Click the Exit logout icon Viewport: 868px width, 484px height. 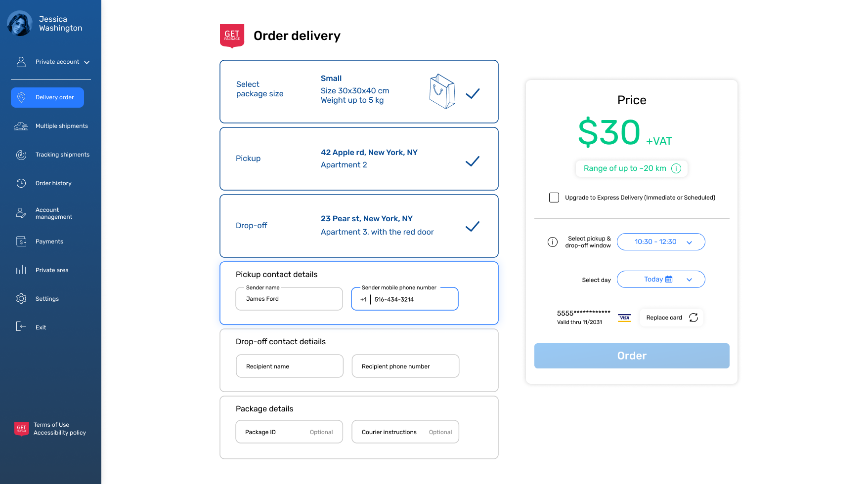pos(21,326)
